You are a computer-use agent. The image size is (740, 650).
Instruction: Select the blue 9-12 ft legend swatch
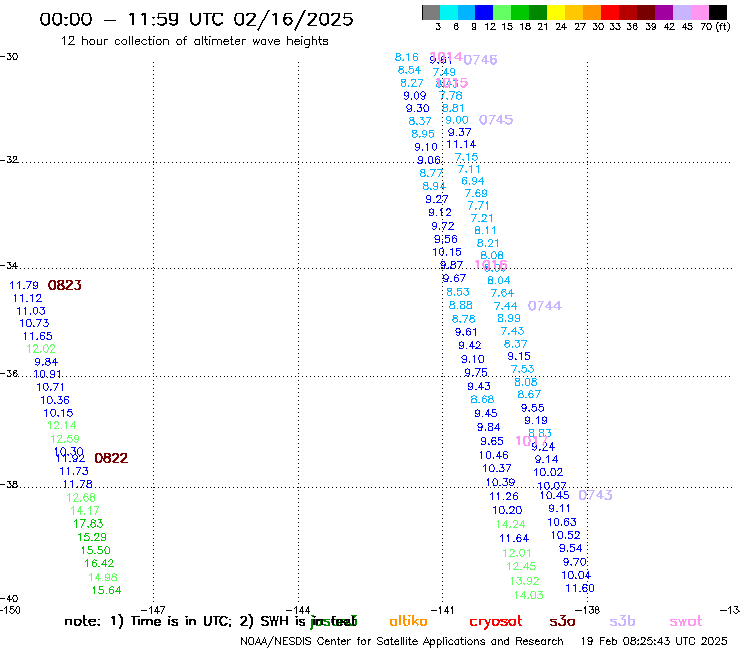(484, 12)
